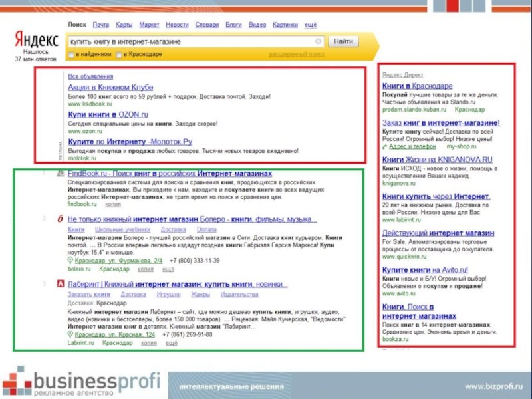Open the Краснодар, ул. Фурманова, 2/4 address
The height and width of the screenshot is (399, 532).
pos(118,261)
